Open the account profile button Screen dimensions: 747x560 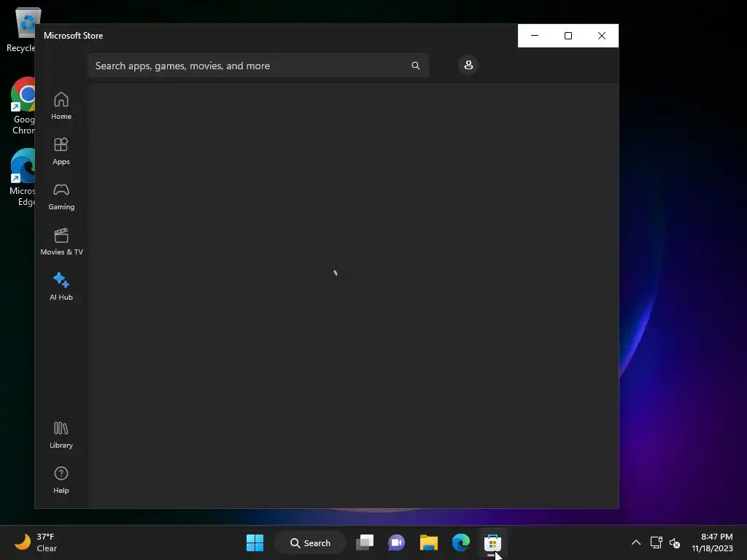tap(468, 65)
